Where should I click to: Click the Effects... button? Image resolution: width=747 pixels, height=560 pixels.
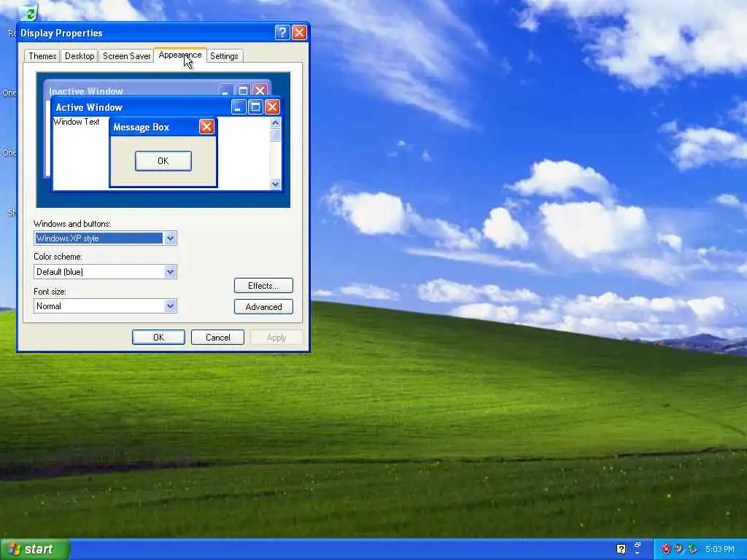click(263, 286)
